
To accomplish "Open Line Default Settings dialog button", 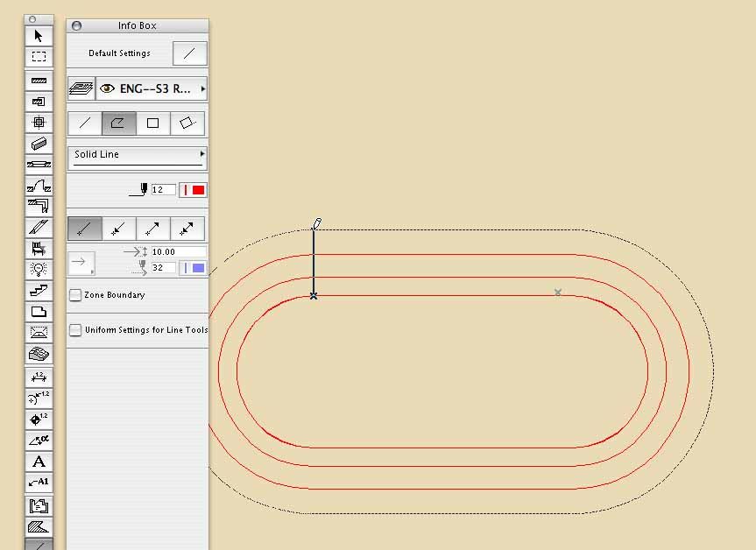I will [190, 53].
